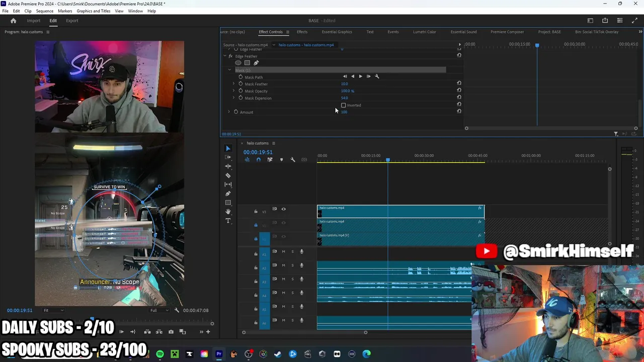The image size is (644, 362).
Task: Track selected mask backward
Action: click(x=352, y=76)
